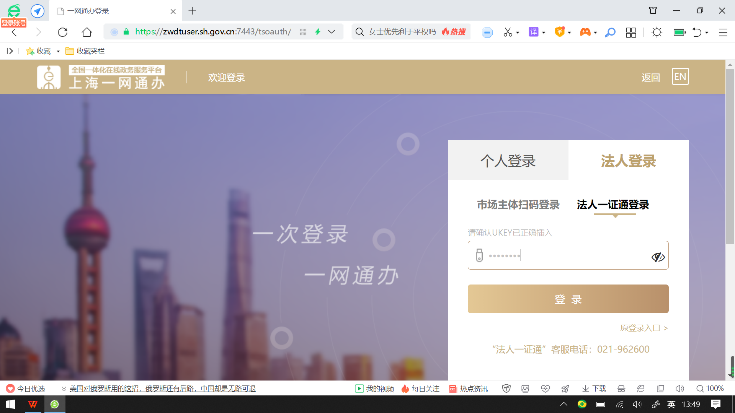Open the apps grid toolbar icon
Viewport: 735px width, 413px height.
(631, 32)
